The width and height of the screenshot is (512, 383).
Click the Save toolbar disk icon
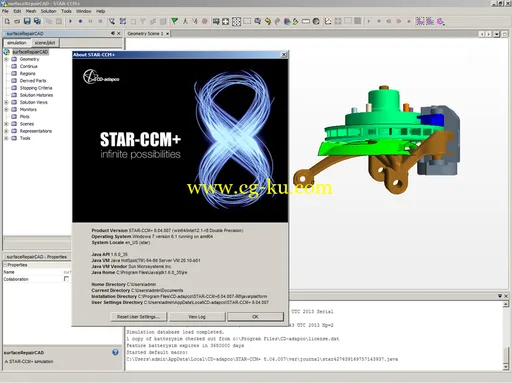point(27,21)
